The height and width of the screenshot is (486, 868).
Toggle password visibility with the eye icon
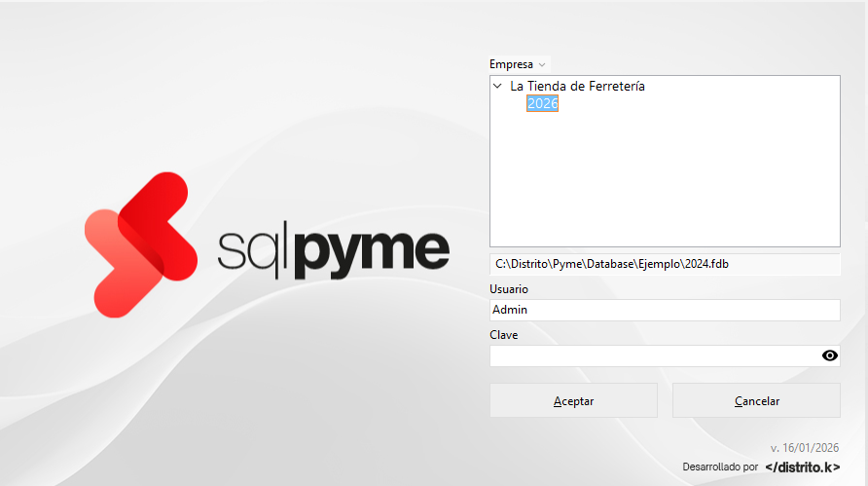[829, 355]
